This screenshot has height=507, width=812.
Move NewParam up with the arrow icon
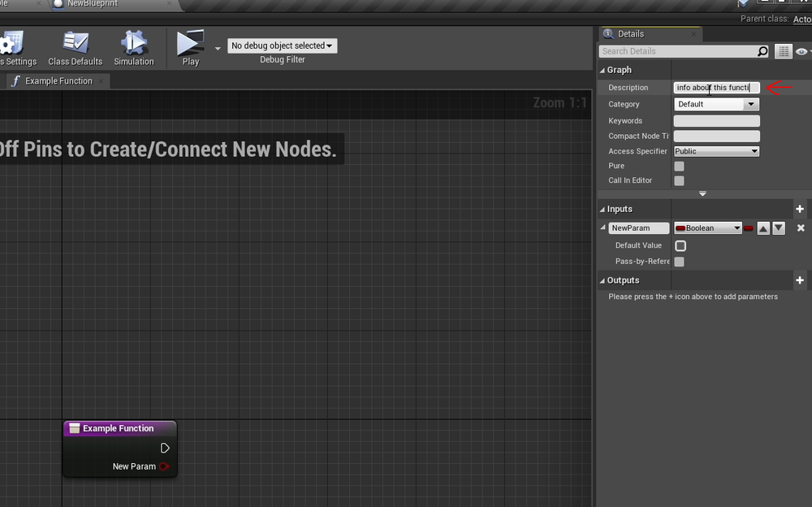762,227
